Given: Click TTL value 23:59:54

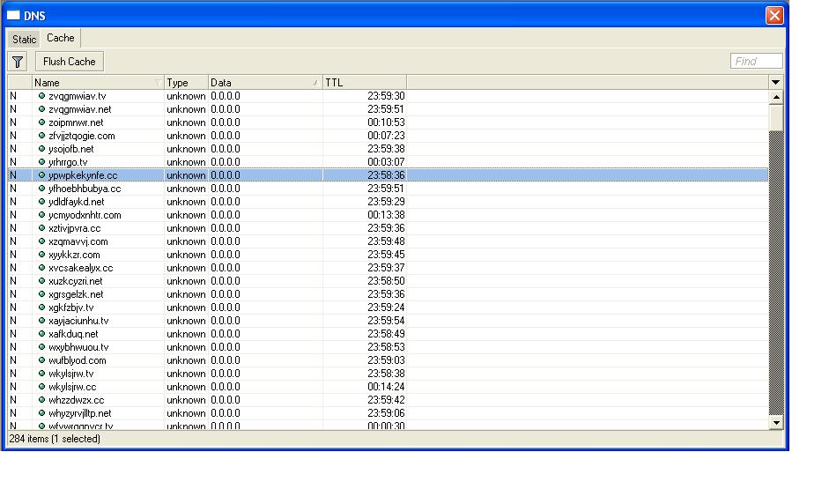Looking at the screenshot, I should coord(386,321).
